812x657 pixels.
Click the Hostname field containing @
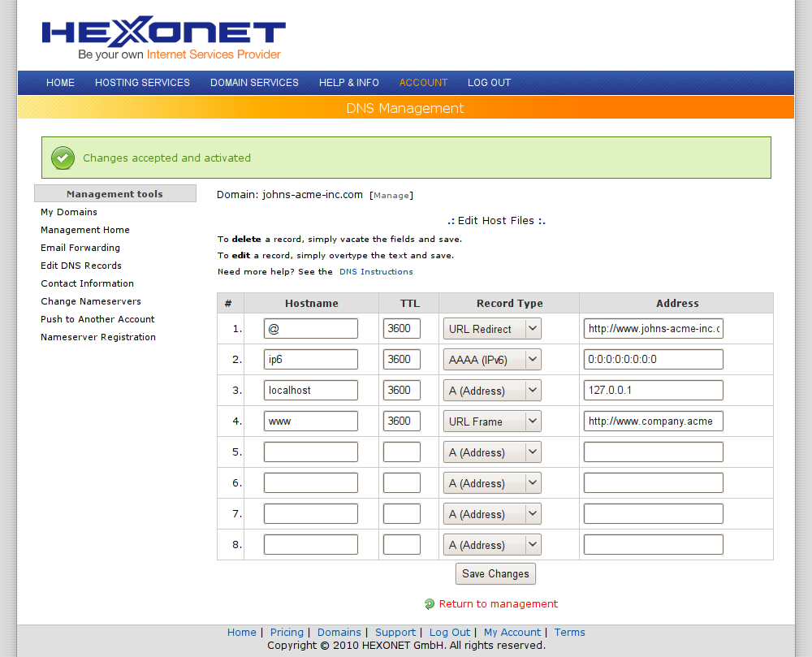tap(311, 329)
